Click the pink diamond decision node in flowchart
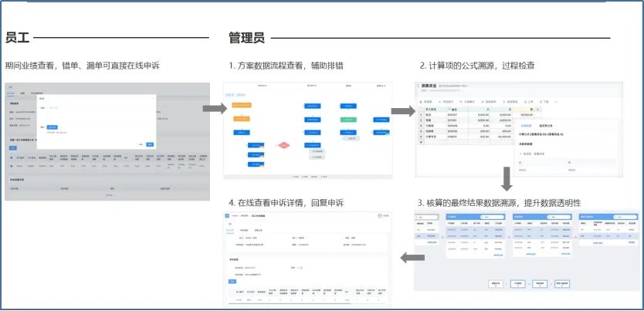The height and width of the screenshot is (311, 644). [x=283, y=144]
